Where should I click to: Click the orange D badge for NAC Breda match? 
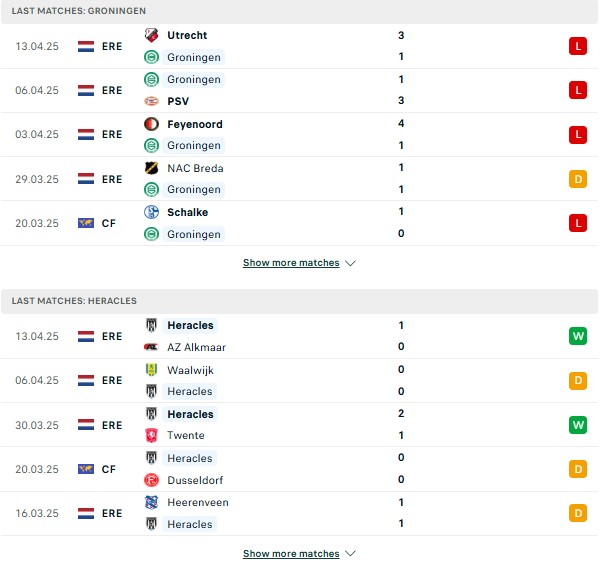coord(578,179)
